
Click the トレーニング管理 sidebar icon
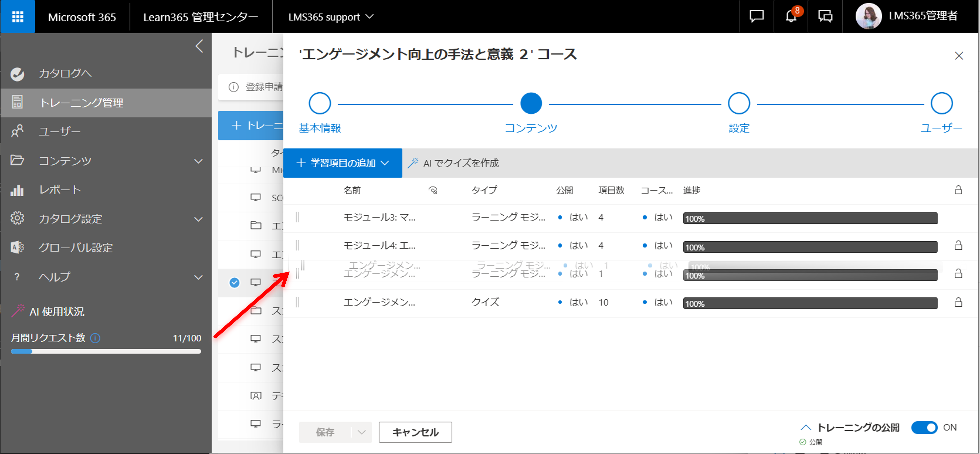[17, 102]
